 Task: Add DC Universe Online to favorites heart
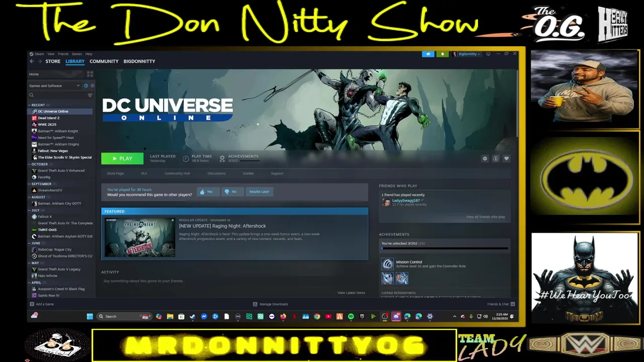(x=507, y=158)
